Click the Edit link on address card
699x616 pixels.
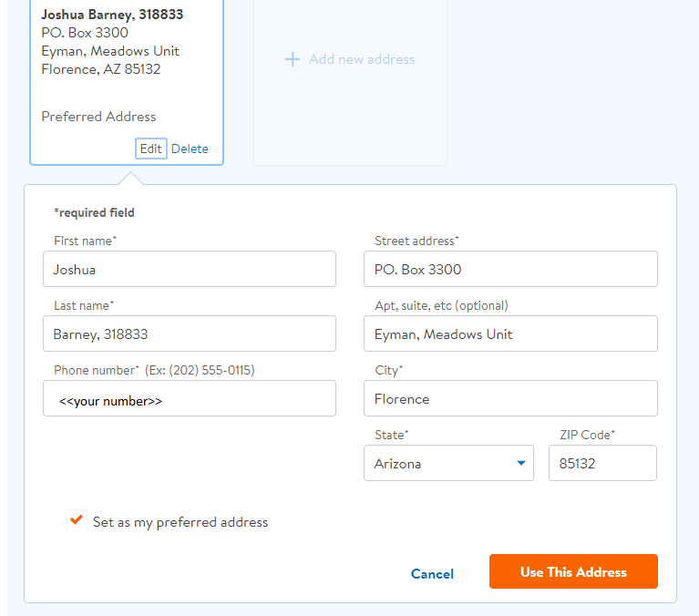point(151,149)
